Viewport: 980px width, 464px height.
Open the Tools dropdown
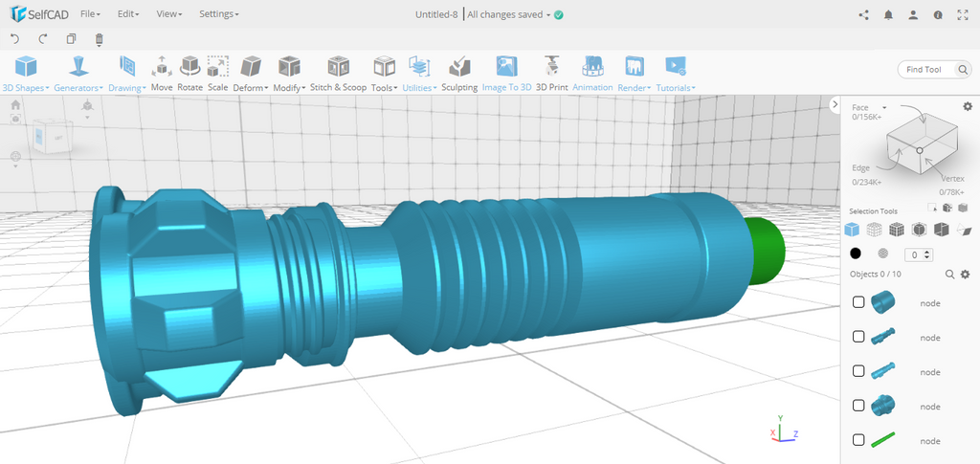point(385,75)
